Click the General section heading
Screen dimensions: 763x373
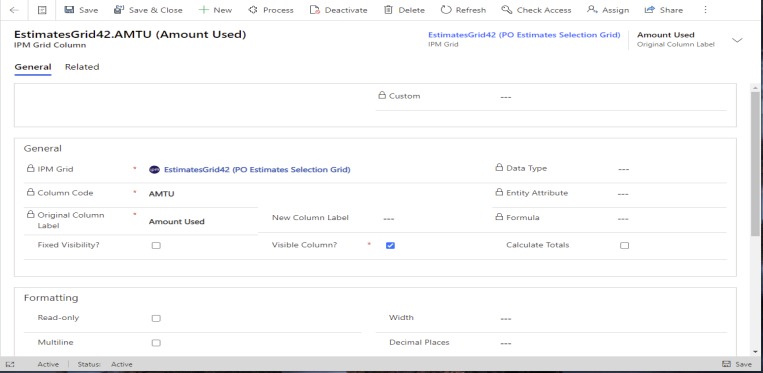pos(43,149)
